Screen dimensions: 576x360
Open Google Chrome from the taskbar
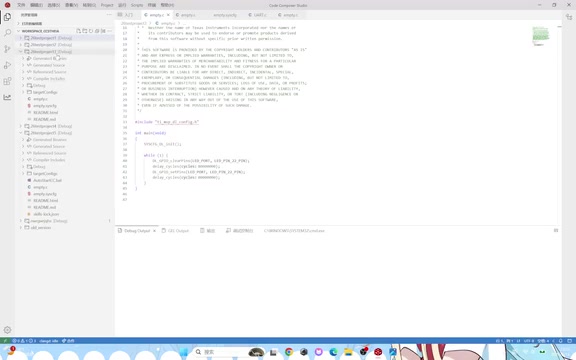tap(289, 352)
